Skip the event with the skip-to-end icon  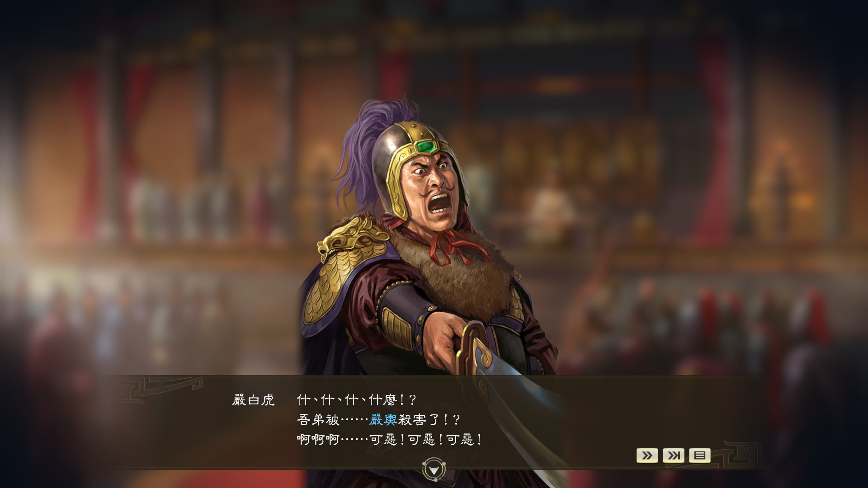tap(673, 455)
